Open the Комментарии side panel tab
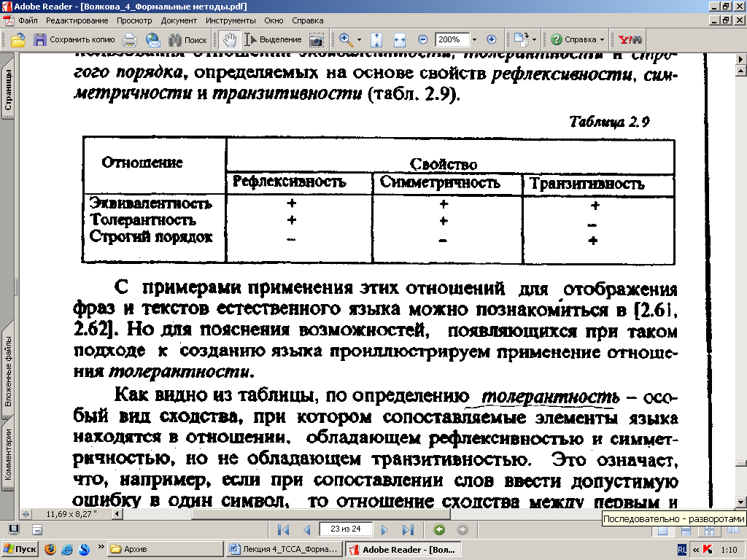The height and width of the screenshot is (560, 747). (8, 455)
